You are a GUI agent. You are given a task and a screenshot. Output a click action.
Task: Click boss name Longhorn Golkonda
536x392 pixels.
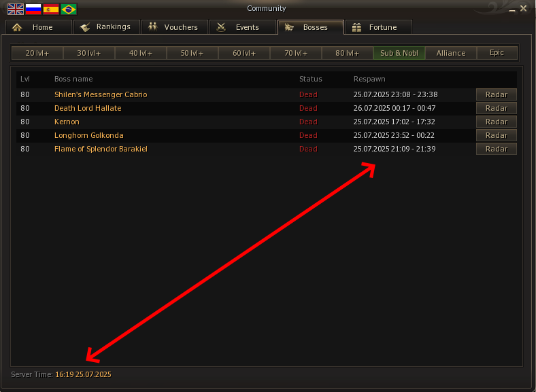pyautogui.click(x=89, y=136)
